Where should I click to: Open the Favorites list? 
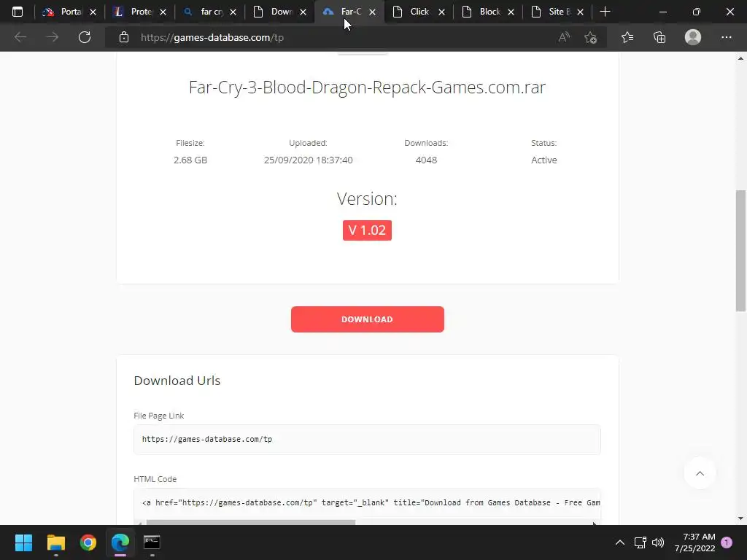pos(627,37)
